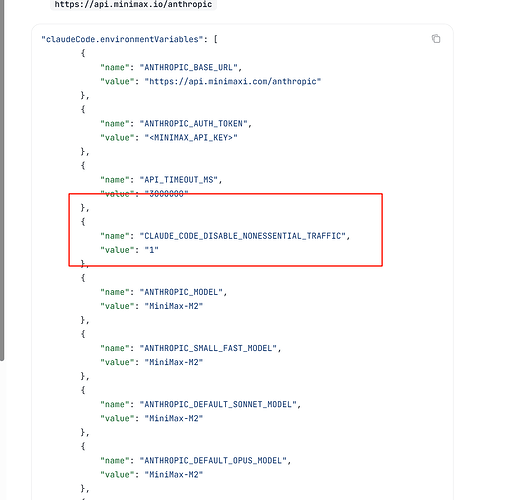Click MiniMax-M2 value under ANTHROPIC_DEFAULT_SONNET_MODEL

pyautogui.click(x=174, y=418)
